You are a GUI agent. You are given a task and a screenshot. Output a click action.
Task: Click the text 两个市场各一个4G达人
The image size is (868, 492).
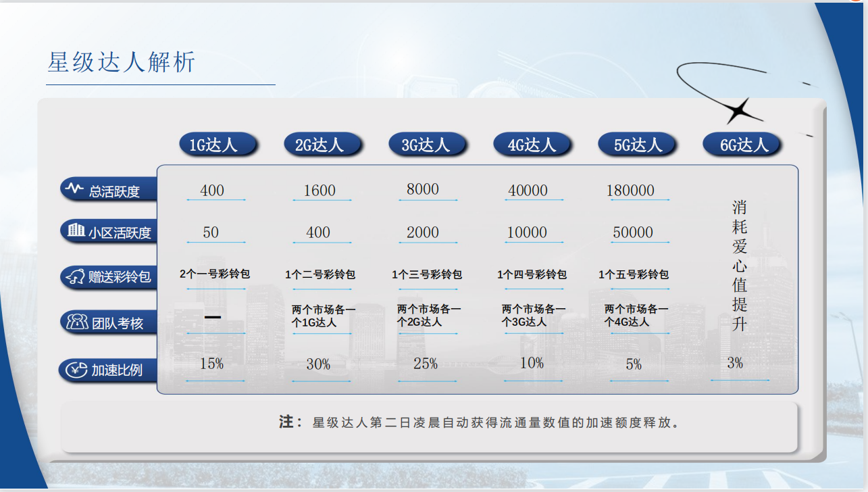coord(636,316)
